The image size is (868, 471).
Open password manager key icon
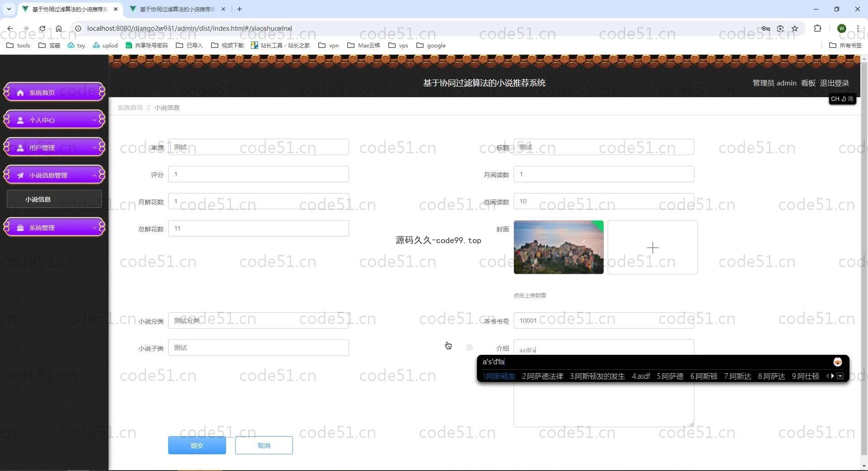point(765,28)
